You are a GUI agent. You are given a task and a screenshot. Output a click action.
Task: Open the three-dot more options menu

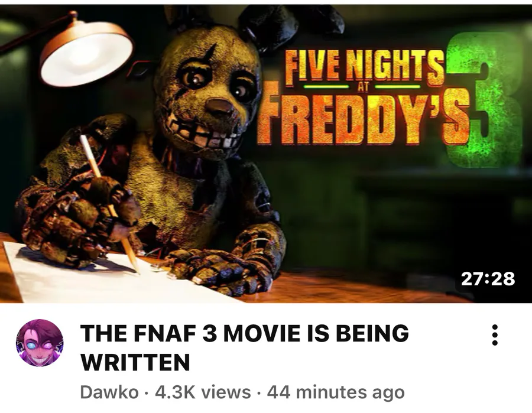click(495, 335)
